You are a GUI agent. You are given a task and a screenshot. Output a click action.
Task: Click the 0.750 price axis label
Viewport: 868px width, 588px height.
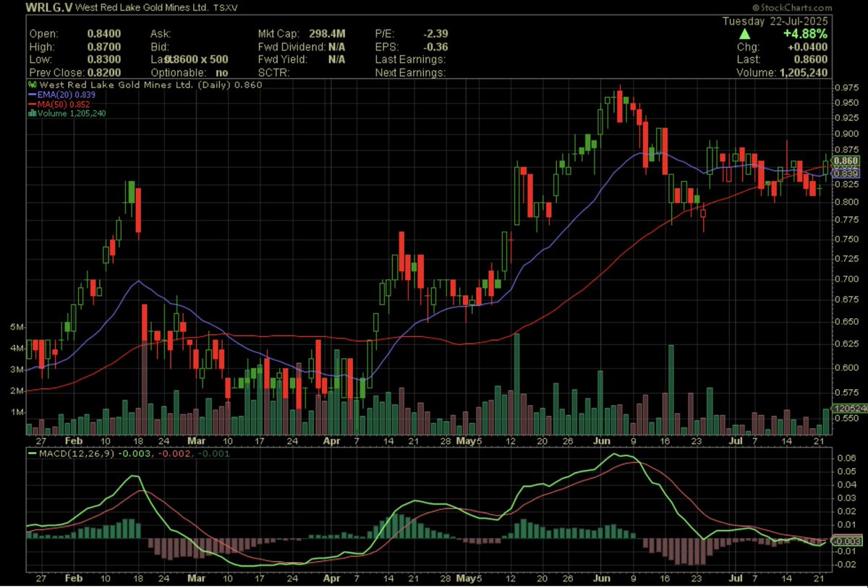click(x=846, y=239)
